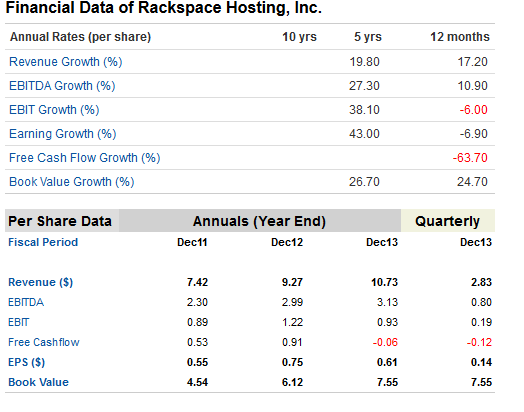Click the Fiscal Period link

(x=43, y=242)
